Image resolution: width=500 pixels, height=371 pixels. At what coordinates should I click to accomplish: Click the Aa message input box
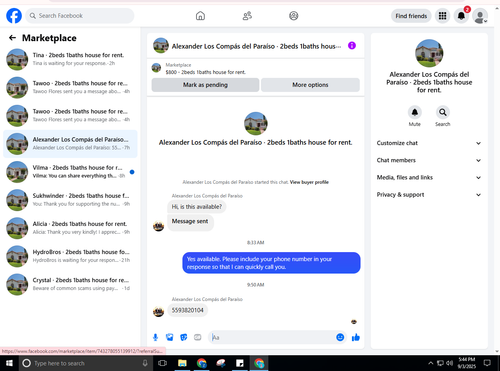[x=272, y=337]
